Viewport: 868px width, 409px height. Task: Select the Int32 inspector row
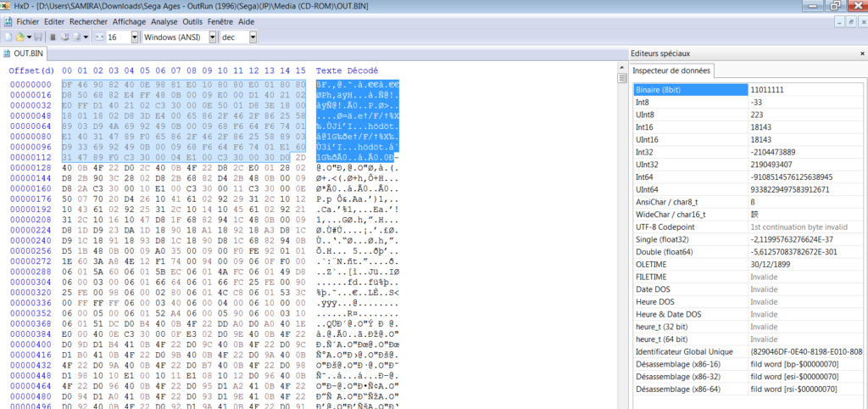pyautogui.click(x=749, y=152)
